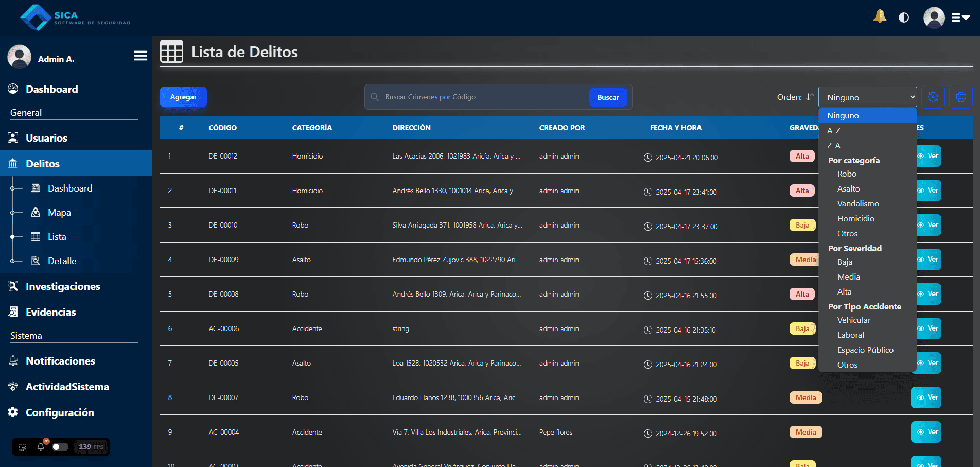Open the Notificaciones panel from the sidebar

(x=60, y=361)
